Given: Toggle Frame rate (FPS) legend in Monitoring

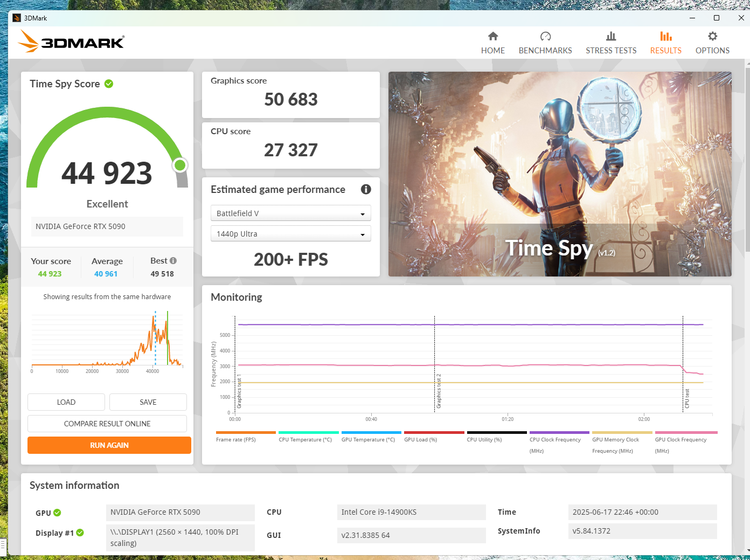Looking at the screenshot, I should coord(246,433).
